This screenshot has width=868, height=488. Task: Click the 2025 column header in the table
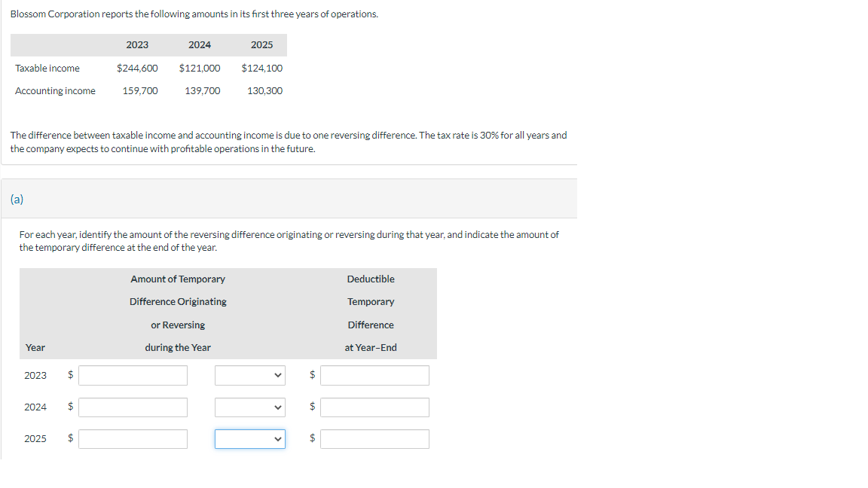[261, 44]
